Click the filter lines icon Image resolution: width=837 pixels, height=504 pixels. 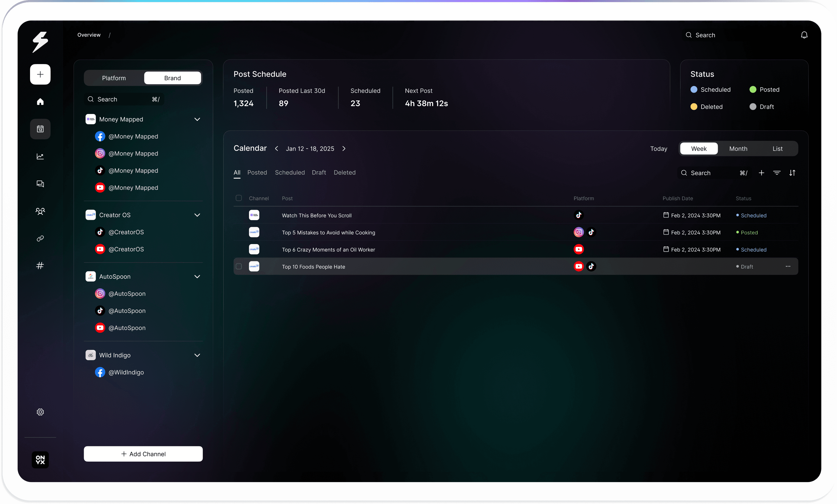click(x=777, y=173)
